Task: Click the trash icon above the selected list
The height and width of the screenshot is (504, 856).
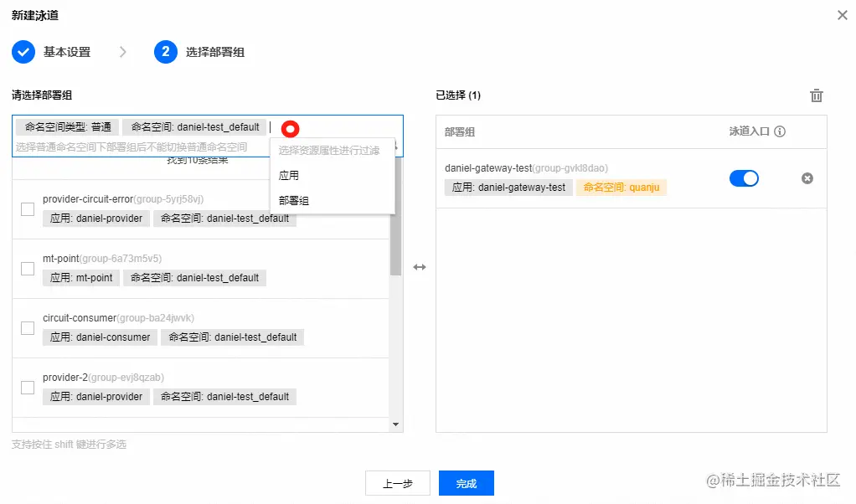Action: pyautogui.click(x=816, y=95)
